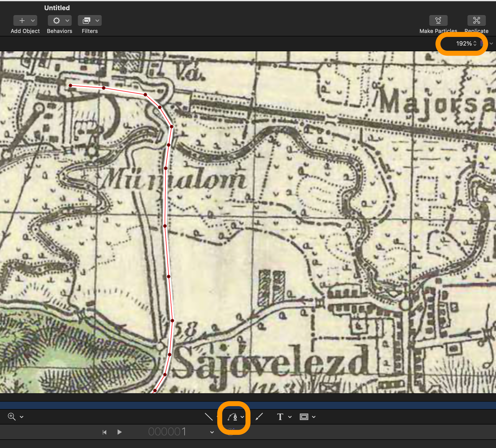This screenshot has height=448, width=496.
Task: Click the Behaviors gear icon
Action: [x=57, y=21]
